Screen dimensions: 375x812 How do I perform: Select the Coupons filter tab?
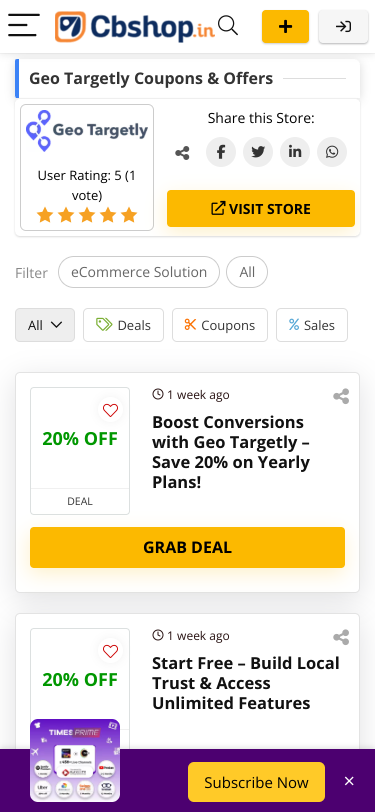[220, 325]
